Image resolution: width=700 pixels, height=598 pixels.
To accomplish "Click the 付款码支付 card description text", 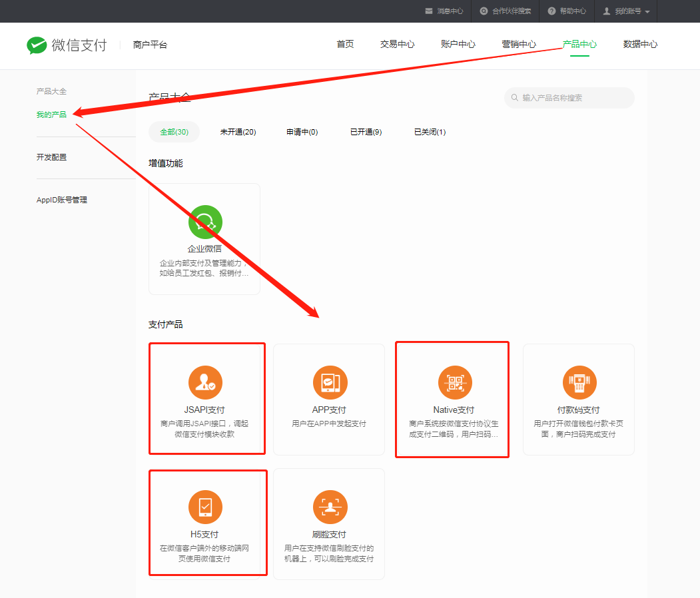I will point(579,429).
